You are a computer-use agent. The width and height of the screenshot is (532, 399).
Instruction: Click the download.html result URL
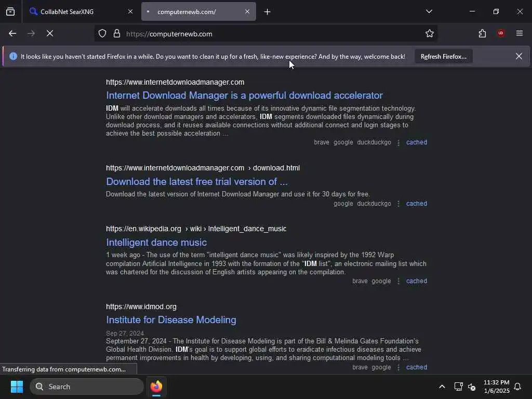(x=203, y=168)
